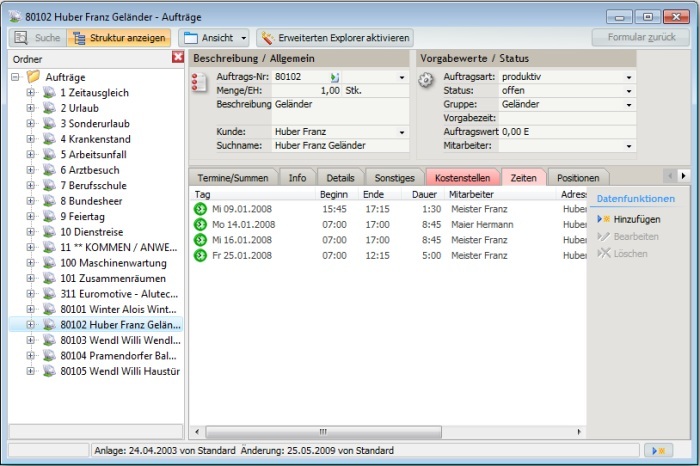Select 311 Euromotive - Alutec... entry

point(119,294)
